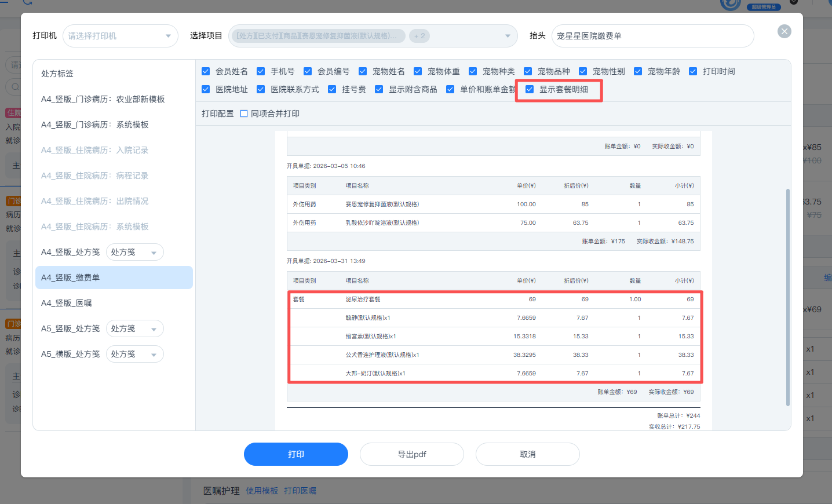Image resolution: width=832 pixels, height=504 pixels.
Task: Select A4_竖版_门诊病历：农业部新模板
Action: click(103, 100)
